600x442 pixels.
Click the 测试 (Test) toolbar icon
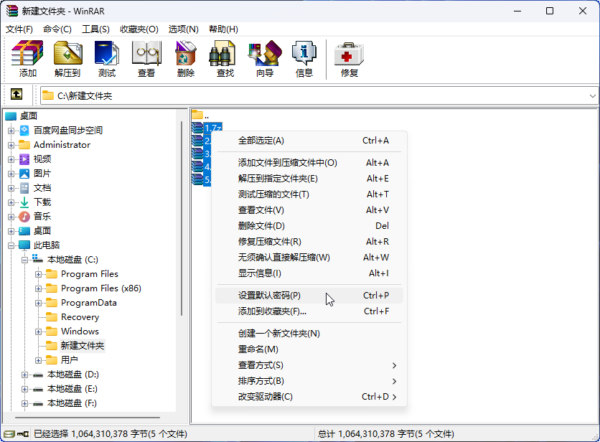(x=107, y=60)
